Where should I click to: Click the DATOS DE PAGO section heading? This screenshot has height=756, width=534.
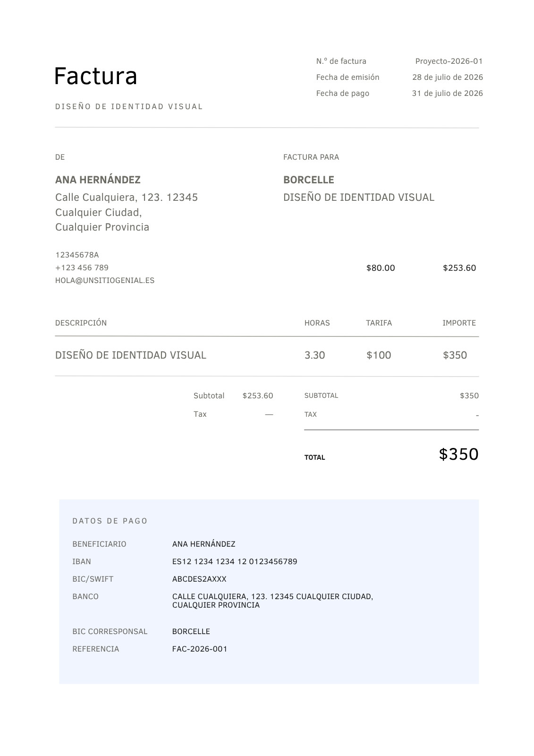tap(110, 521)
